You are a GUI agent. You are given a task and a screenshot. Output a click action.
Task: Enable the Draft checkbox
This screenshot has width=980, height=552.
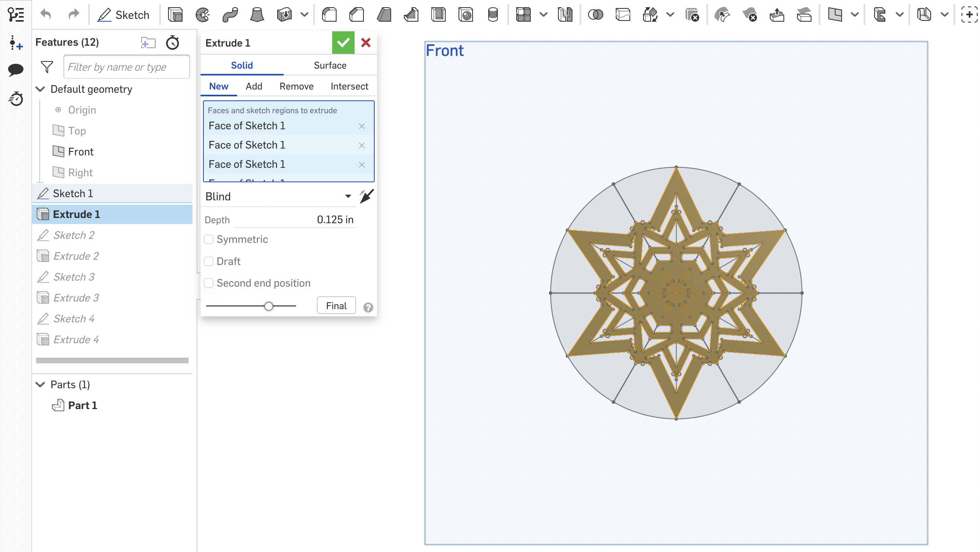(209, 261)
